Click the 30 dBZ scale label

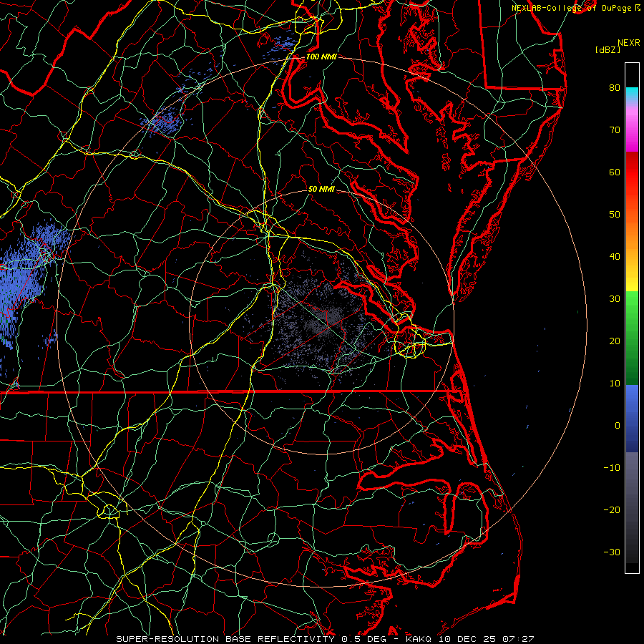[615, 299]
